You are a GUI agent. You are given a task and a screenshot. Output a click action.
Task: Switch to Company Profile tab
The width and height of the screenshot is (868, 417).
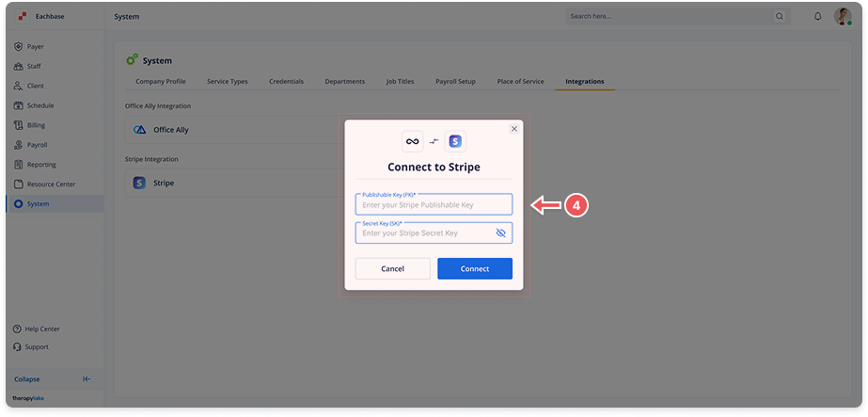[x=161, y=81]
